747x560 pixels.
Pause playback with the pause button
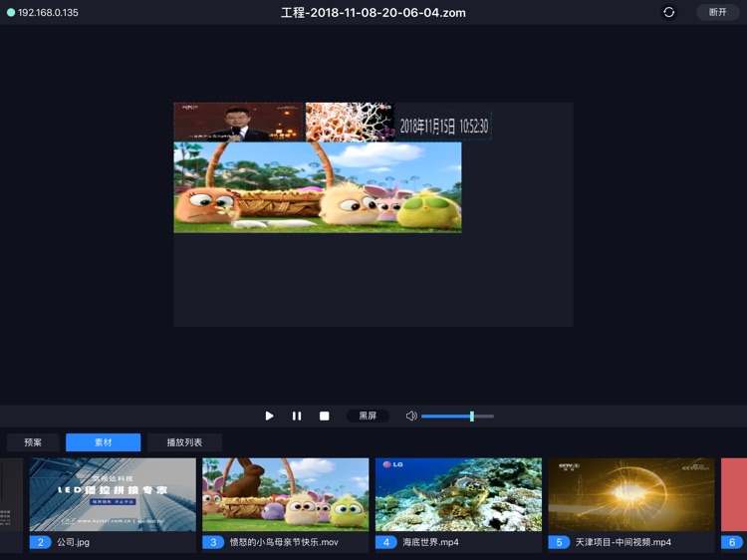click(x=297, y=417)
